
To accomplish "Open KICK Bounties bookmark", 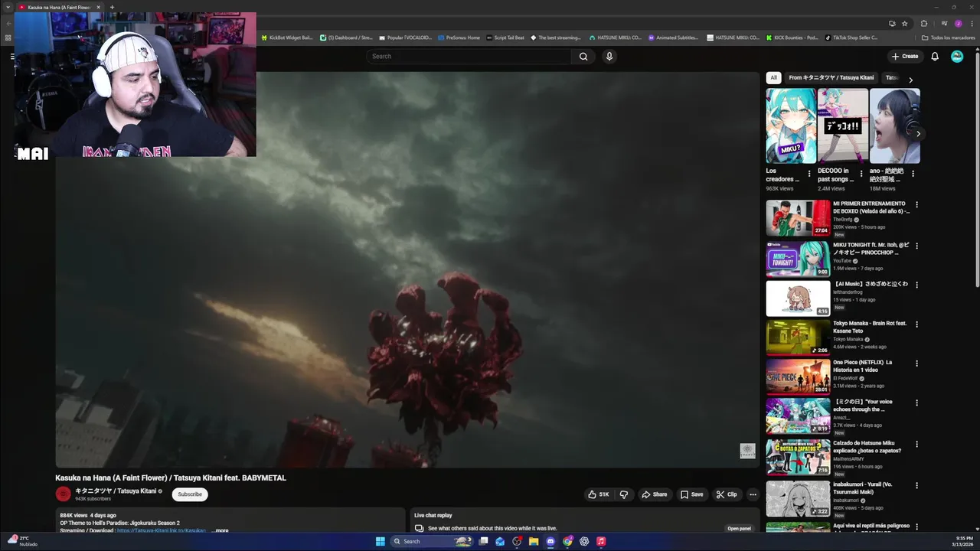I will (x=792, y=37).
